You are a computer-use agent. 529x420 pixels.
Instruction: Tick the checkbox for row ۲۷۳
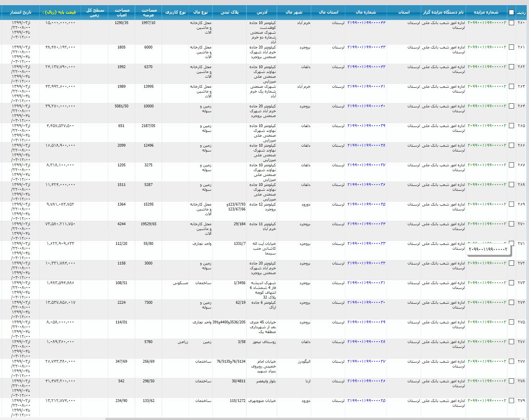(511, 283)
